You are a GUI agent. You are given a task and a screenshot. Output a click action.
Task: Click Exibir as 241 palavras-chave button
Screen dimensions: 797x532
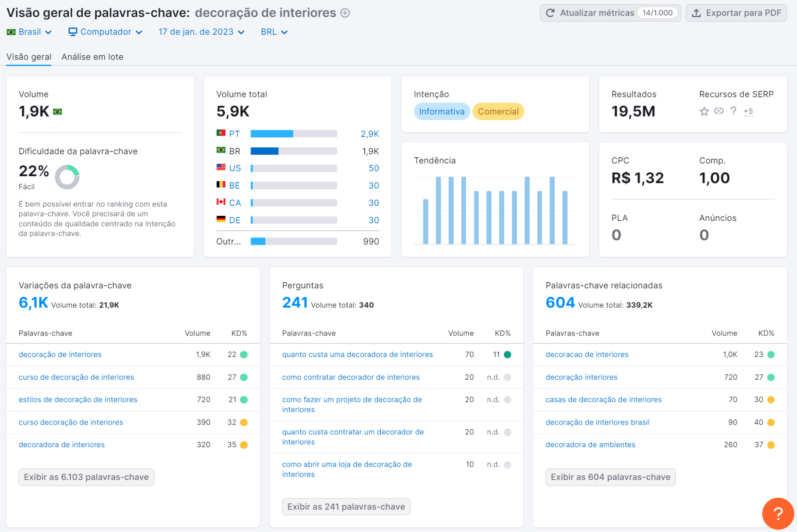point(346,507)
